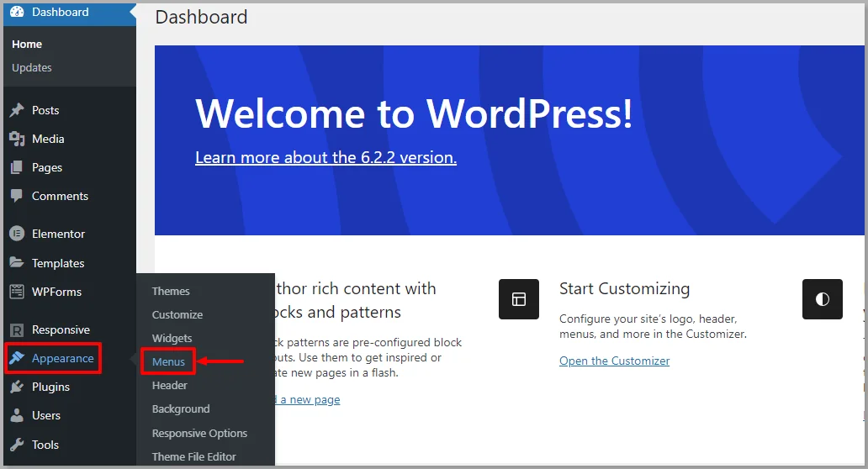Open Plugins in the sidebar
Screen dimensions: 868x469
[x=51, y=387]
